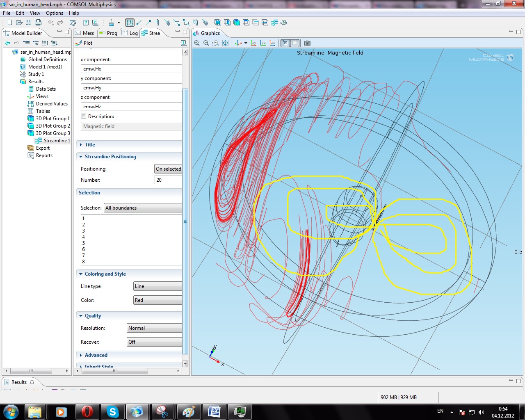Expand the Title section
This screenshot has width=525, height=420.
(x=90, y=145)
